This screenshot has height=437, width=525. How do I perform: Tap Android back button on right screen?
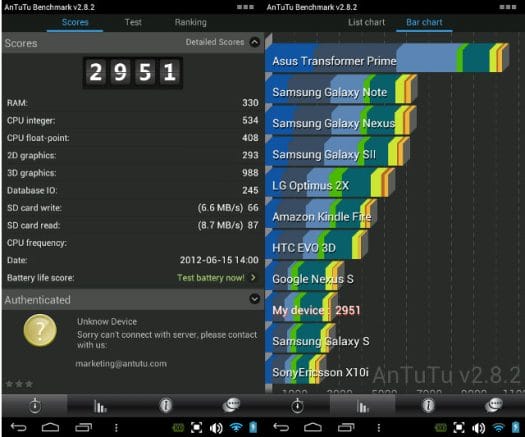281,427
